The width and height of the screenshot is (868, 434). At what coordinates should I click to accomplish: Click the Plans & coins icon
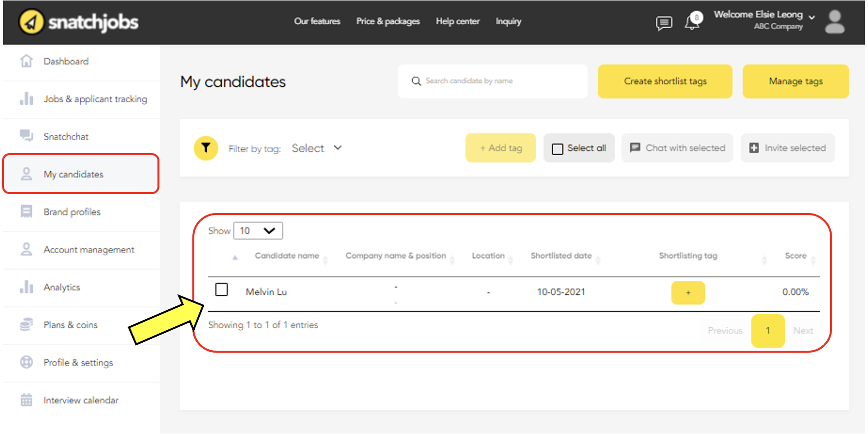(x=26, y=325)
